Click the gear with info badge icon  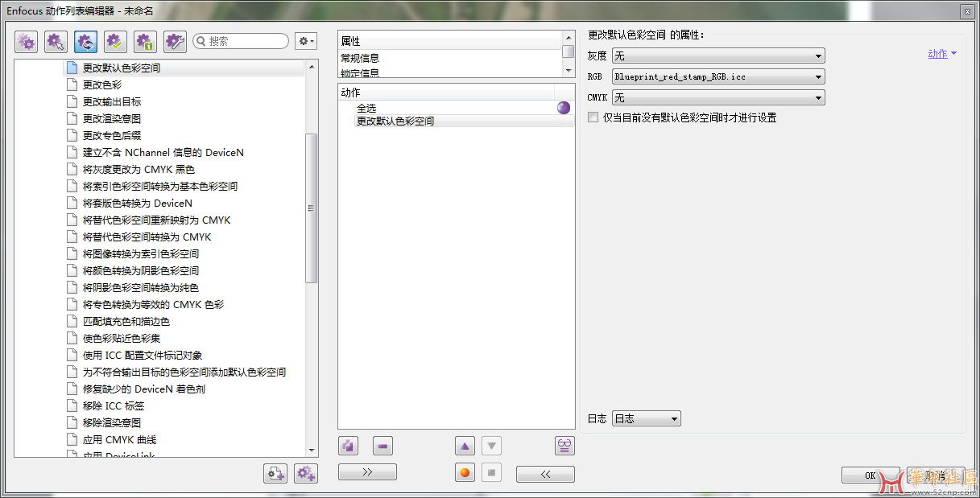pyautogui.click(x=145, y=42)
